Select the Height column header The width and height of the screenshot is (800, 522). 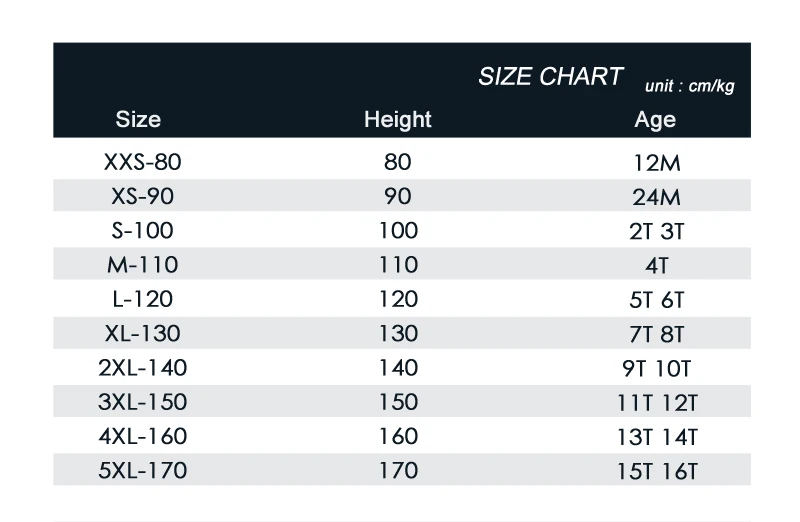(x=398, y=119)
